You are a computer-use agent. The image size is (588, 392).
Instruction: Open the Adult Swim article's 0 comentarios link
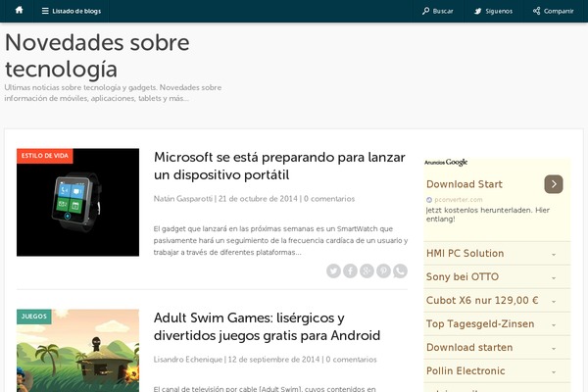352,360
